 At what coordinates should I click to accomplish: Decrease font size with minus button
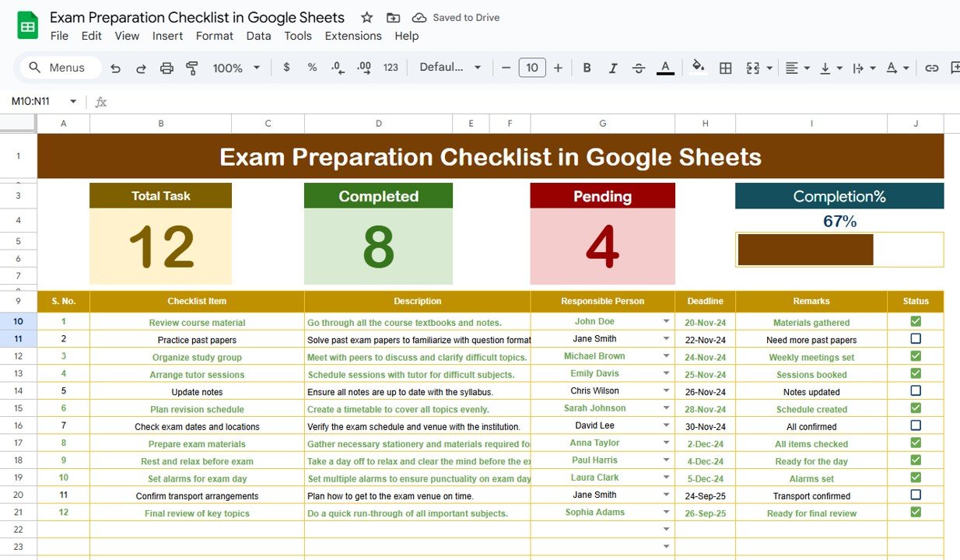506,68
